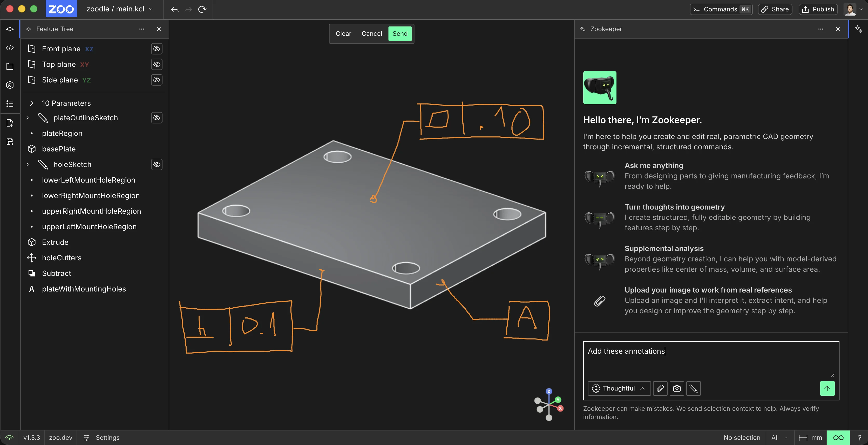Open the KCL code pane icon
The image size is (868, 445).
click(x=10, y=48)
